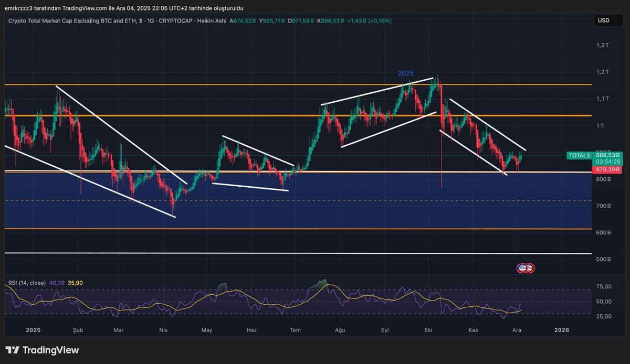Click the Nis month label on time axis
The height and width of the screenshot is (364, 630).
coord(163,330)
